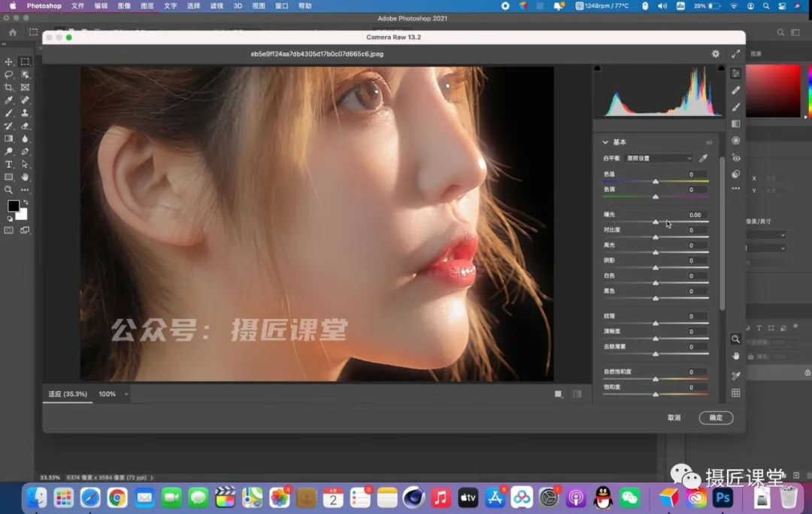
Task: Select the Lasso tool
Action: 9,75
